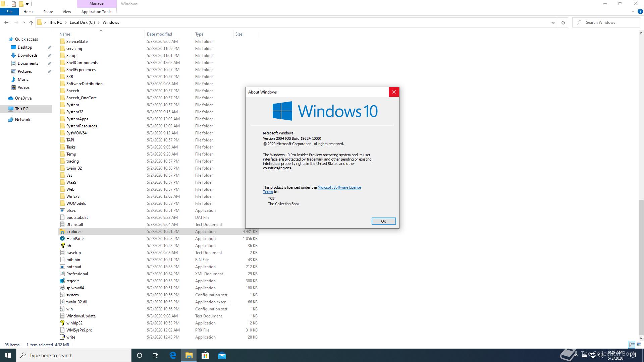The image size is (644, 362).
Task: Open the Quick Access Toolbar customize dropdown
Action: (x=27, y=4)
